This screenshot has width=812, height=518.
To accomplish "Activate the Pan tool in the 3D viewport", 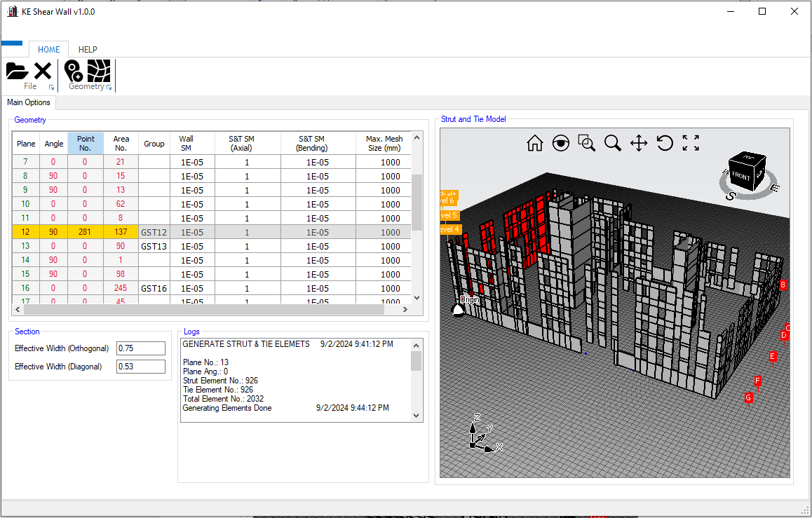I will pos(639,143).
